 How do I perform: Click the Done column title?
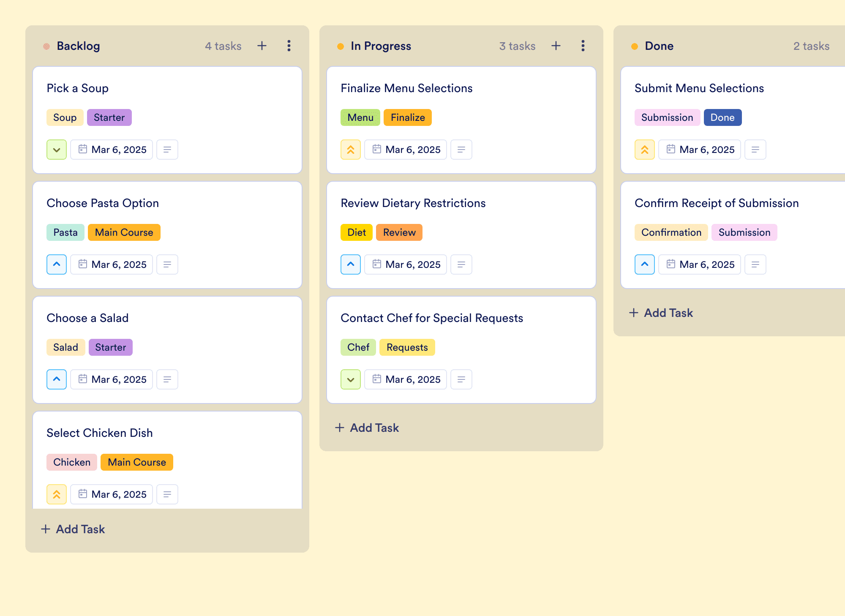[x=659, y=46]
